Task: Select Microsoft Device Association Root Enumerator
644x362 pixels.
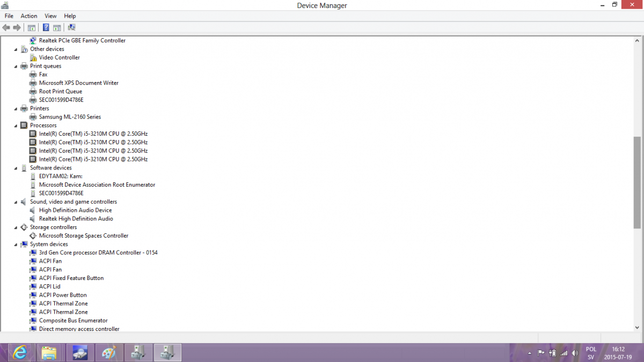Action: click(x=97, y=185)
